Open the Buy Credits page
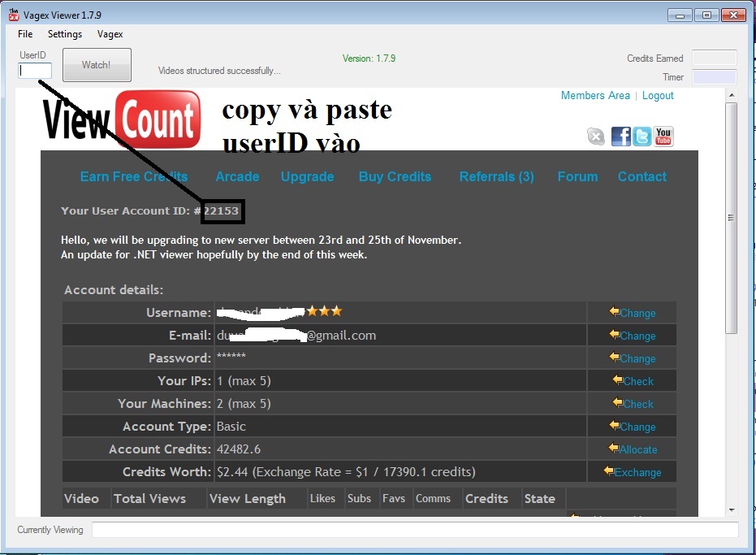This screenshot has height=555, width=756. pos(395,176)
